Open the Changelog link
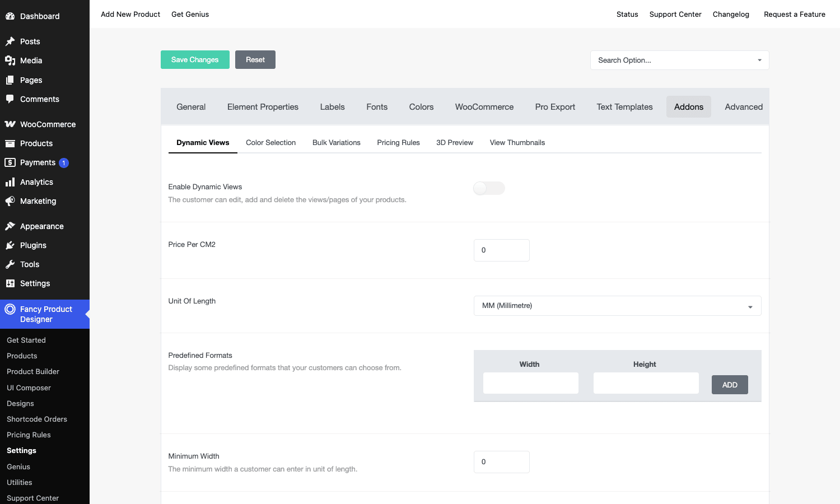840x504 pixels. point(731,14)
